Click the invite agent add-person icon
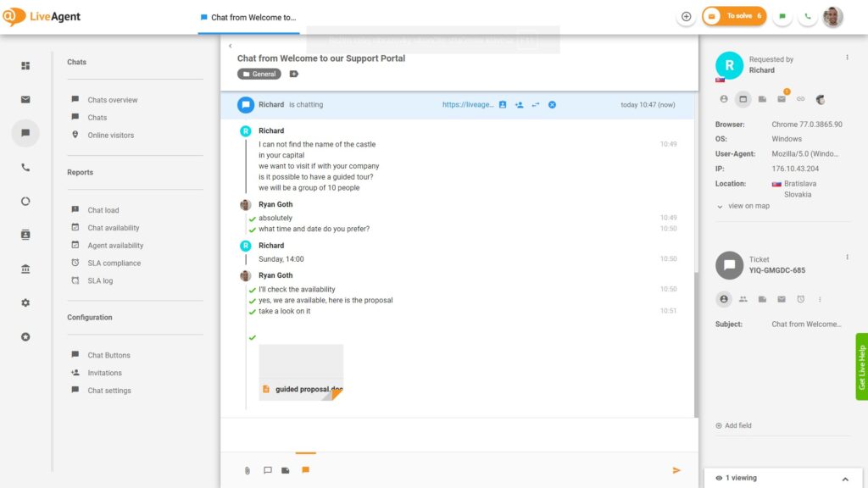 point(519,105)
